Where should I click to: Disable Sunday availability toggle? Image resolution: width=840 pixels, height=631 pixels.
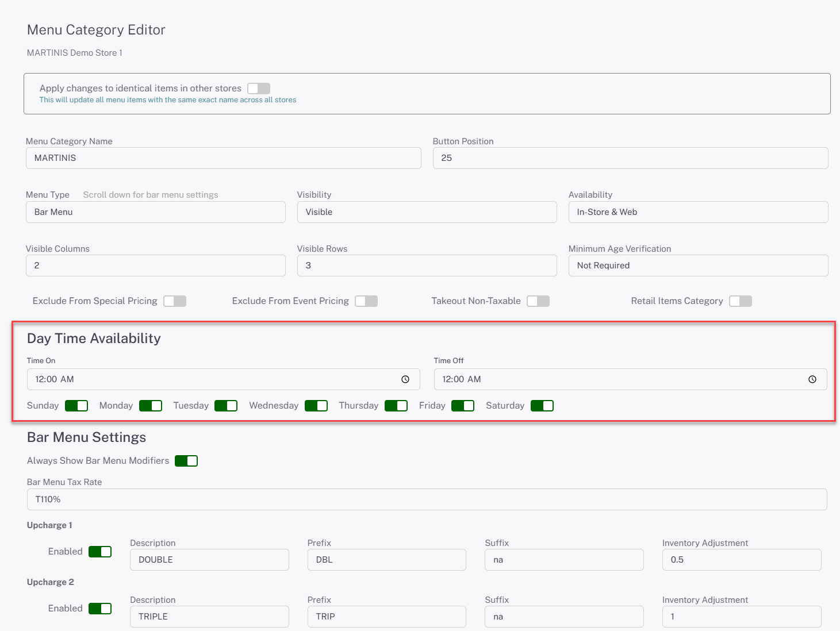pyautogui.click(x=76, y=406)
